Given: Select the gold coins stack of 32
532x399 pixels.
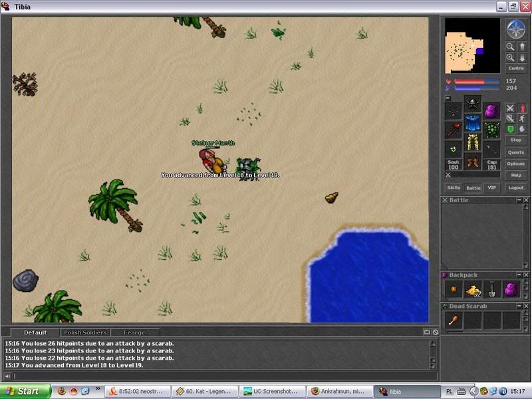Looking at the screenshot, I should (x=473, y=289).
